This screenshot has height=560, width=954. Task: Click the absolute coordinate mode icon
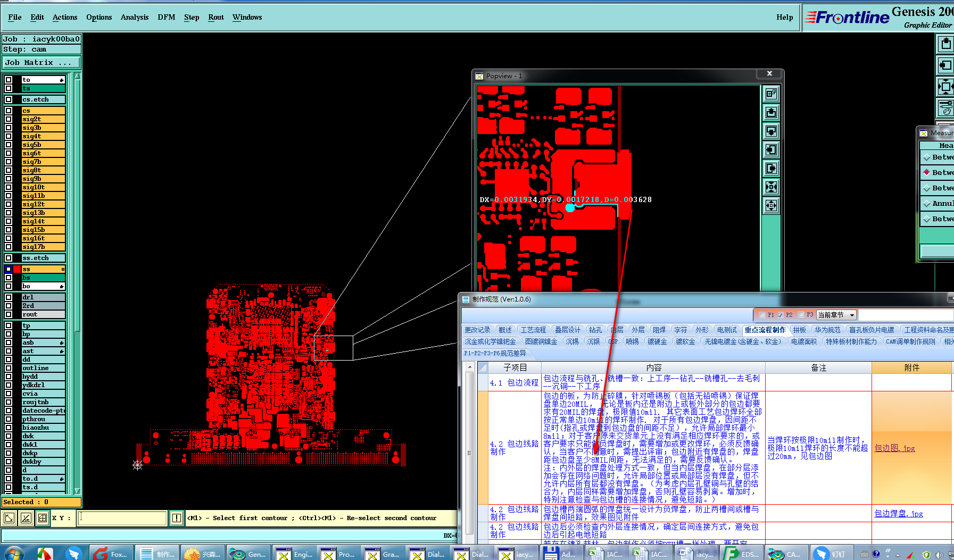tap(10, 518)
